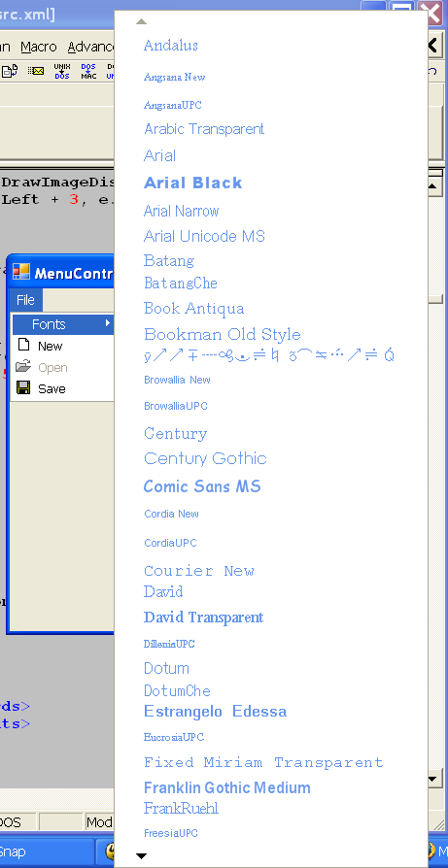Pick the plain Arial font entry
The height and width of the screenshot is (868, 448).
(x=159, y=155)
